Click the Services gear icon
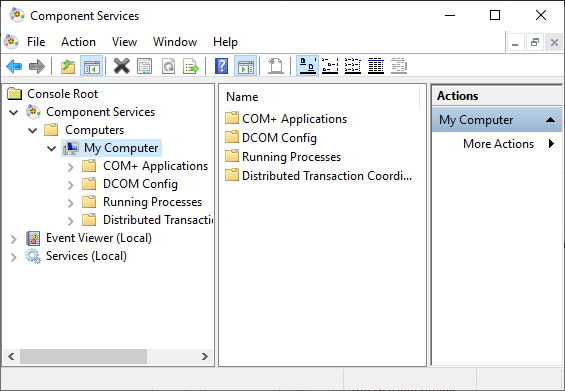Screen dimensions: 565x391 33,256
